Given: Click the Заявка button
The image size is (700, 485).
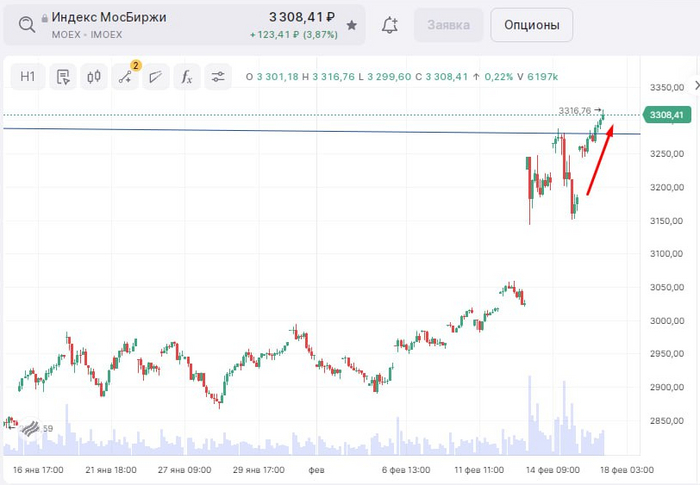Looking at the screenshot, I should click(448, 24).
